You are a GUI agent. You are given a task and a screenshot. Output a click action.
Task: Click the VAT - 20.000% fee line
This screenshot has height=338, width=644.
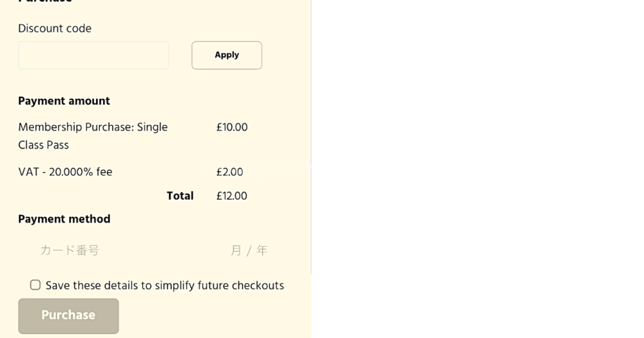tap(65, 172)
